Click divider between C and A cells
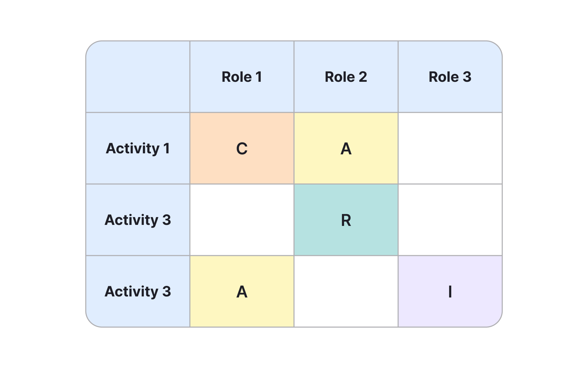The image size is (588, 368). click(x=294, y=149)
